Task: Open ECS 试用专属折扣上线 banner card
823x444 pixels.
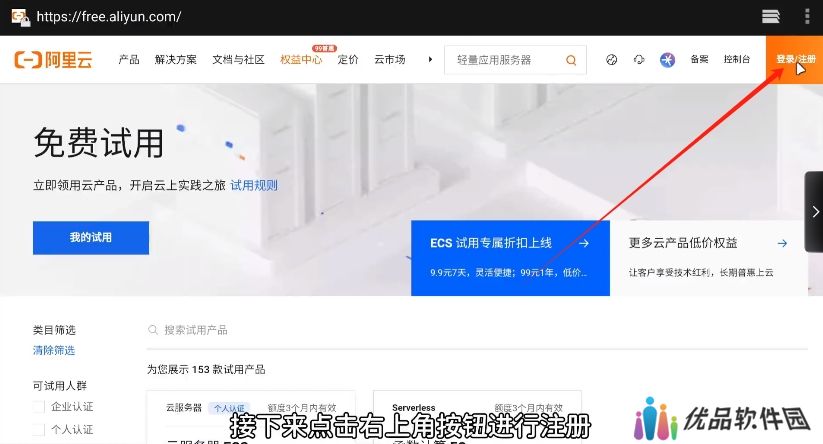Action: click(x=510, y=258)
